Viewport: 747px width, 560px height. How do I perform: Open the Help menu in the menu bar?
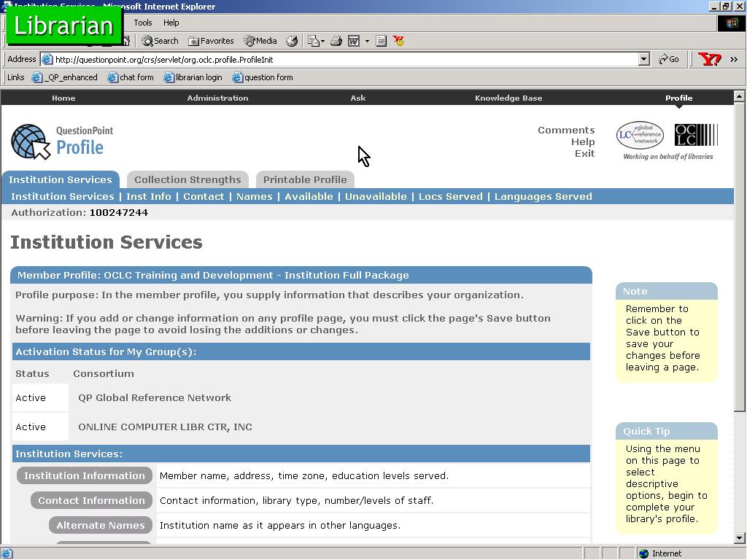point(171,23)
